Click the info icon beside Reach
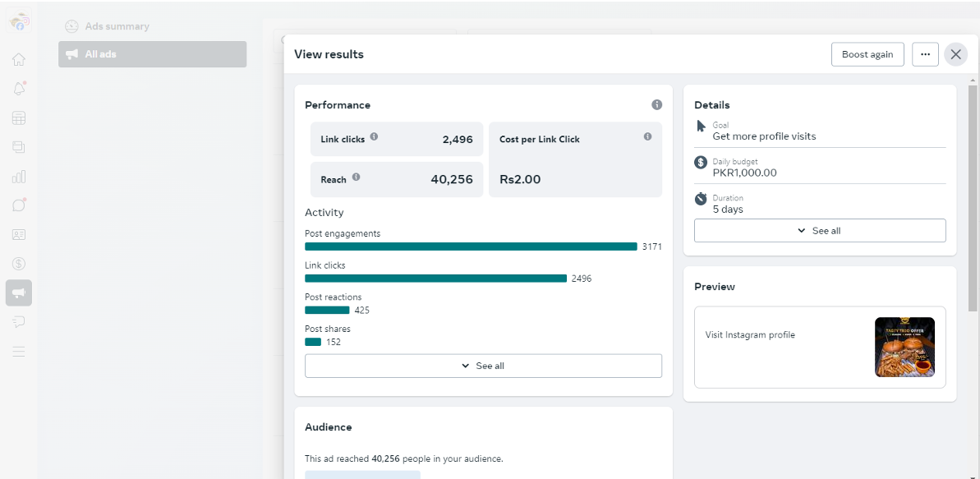The height and width of the screenshot is (479, 980). tap(356, 177)
